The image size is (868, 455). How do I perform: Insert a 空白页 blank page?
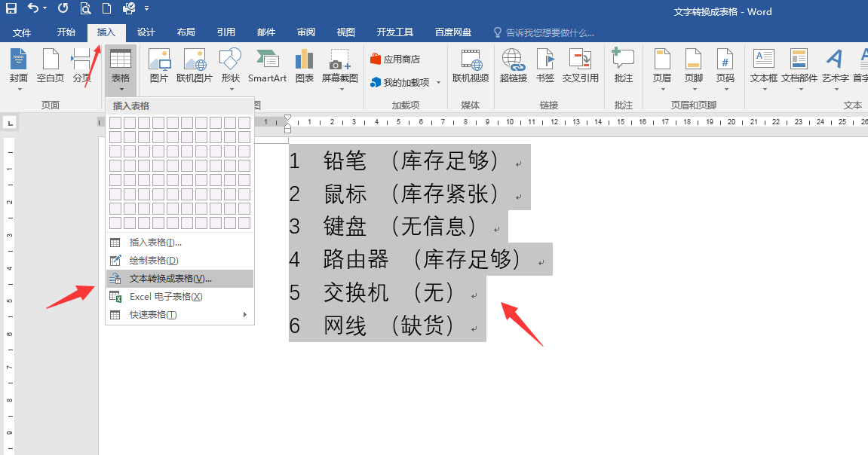tap(51, 66)
